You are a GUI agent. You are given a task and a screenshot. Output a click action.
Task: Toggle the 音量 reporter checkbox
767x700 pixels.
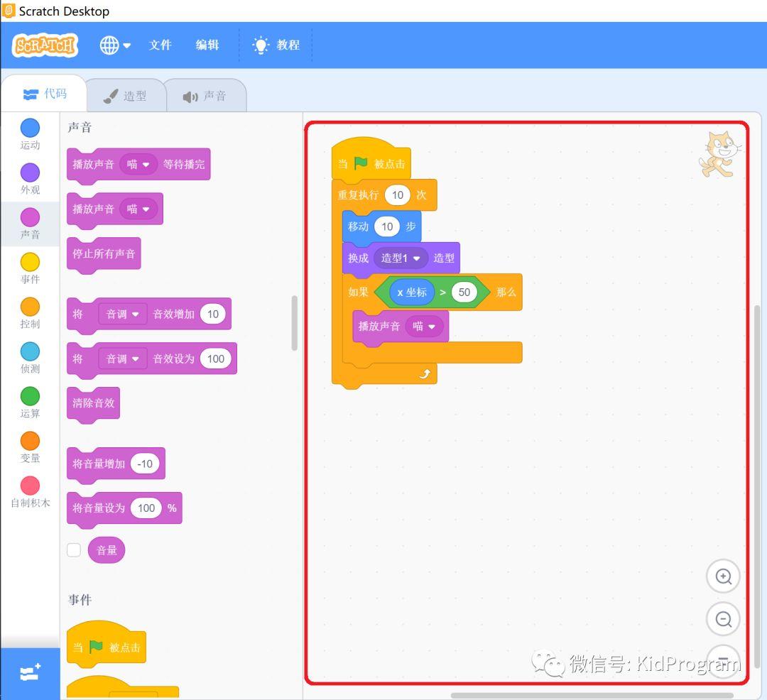[x=74, y=550]
